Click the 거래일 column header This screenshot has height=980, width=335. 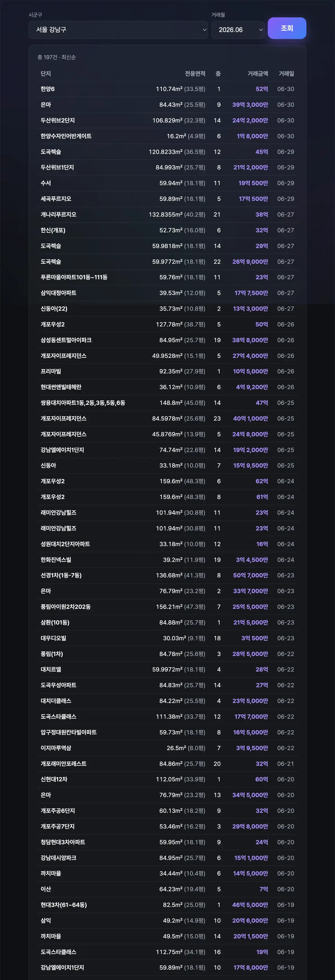[x=286, y=74]
